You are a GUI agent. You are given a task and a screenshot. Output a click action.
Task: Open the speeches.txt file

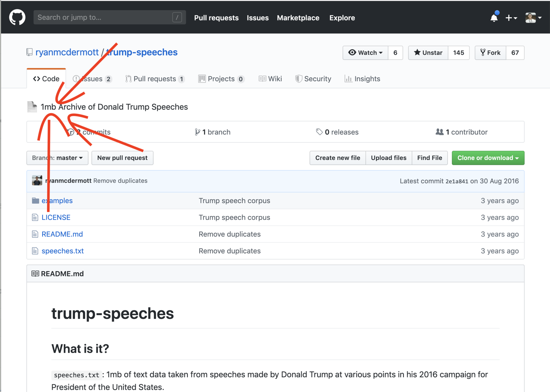pyautogui.click(x=63, y=251)
